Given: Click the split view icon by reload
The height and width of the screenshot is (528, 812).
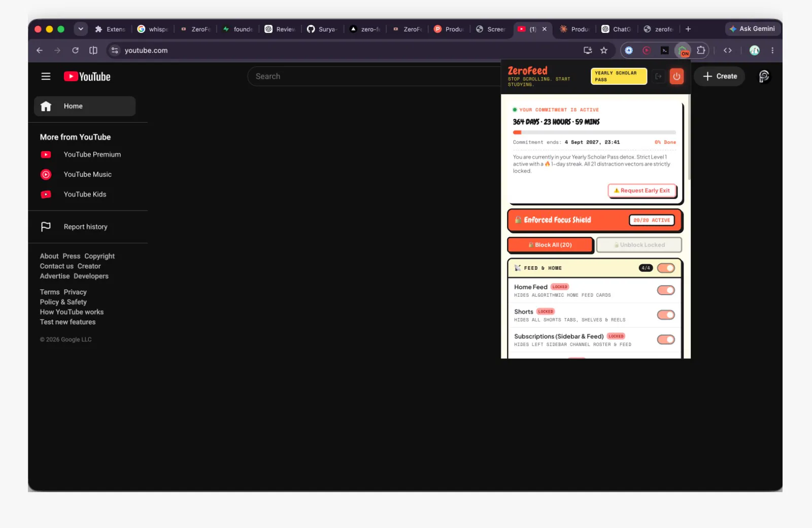Looking at the screenshot, I should point(93,50).
